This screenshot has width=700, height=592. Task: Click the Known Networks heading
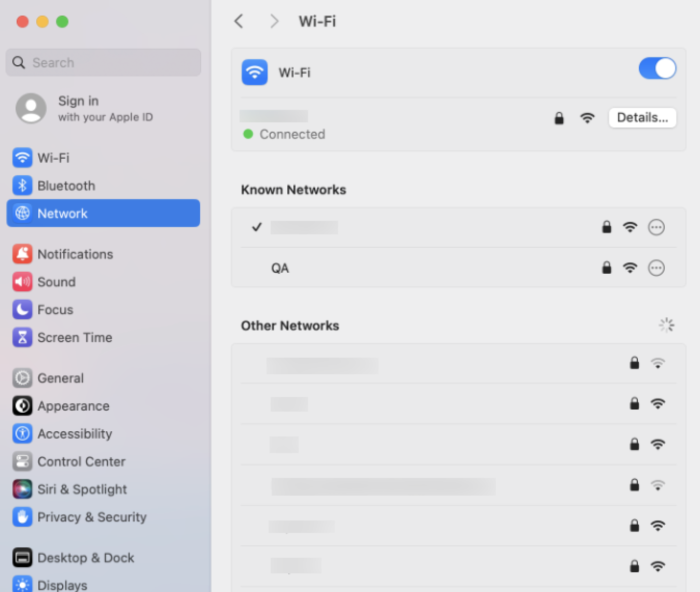tap(293, 190)
